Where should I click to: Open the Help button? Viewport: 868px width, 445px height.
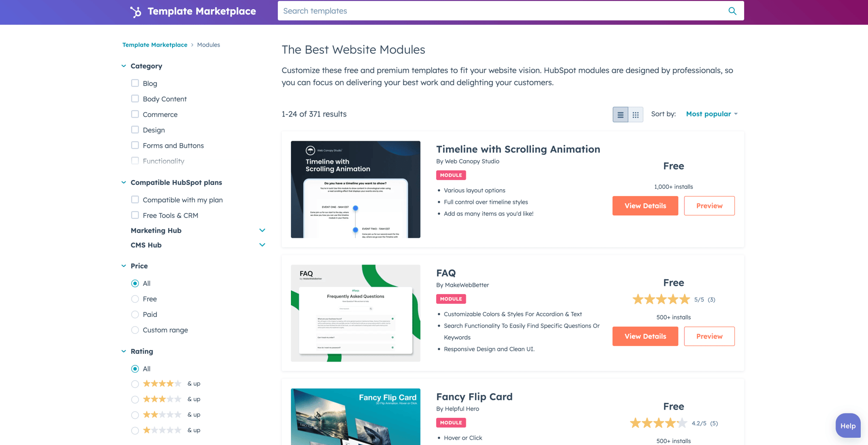point(848,425)
